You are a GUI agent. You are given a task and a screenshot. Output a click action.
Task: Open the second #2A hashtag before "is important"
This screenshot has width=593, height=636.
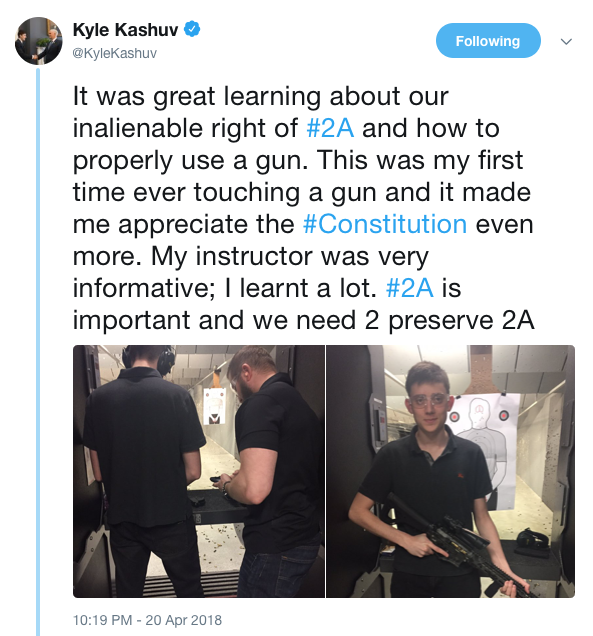point(409,288)
